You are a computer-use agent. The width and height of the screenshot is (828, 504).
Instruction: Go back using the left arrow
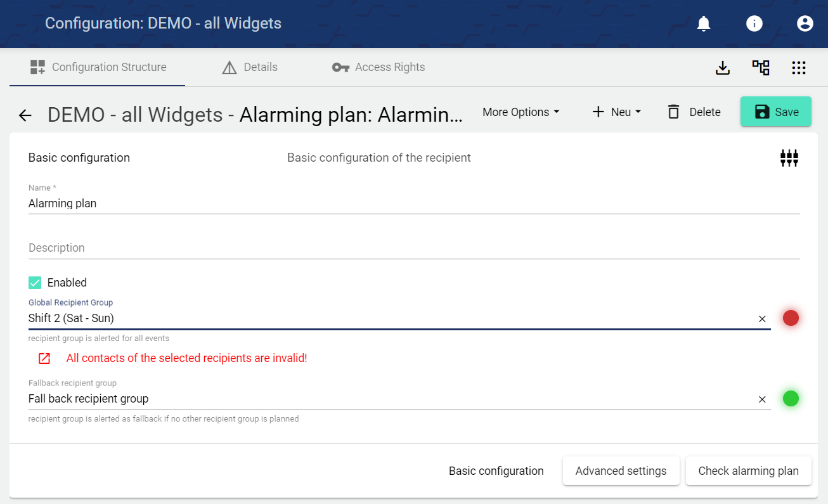[25, 115]
